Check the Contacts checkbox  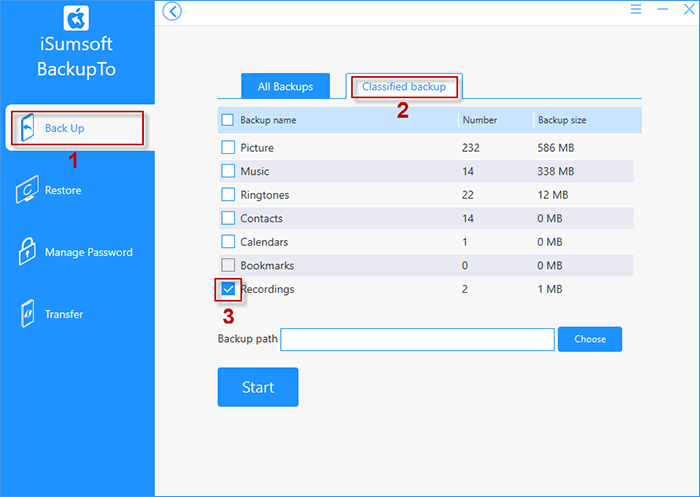(228, 218)
